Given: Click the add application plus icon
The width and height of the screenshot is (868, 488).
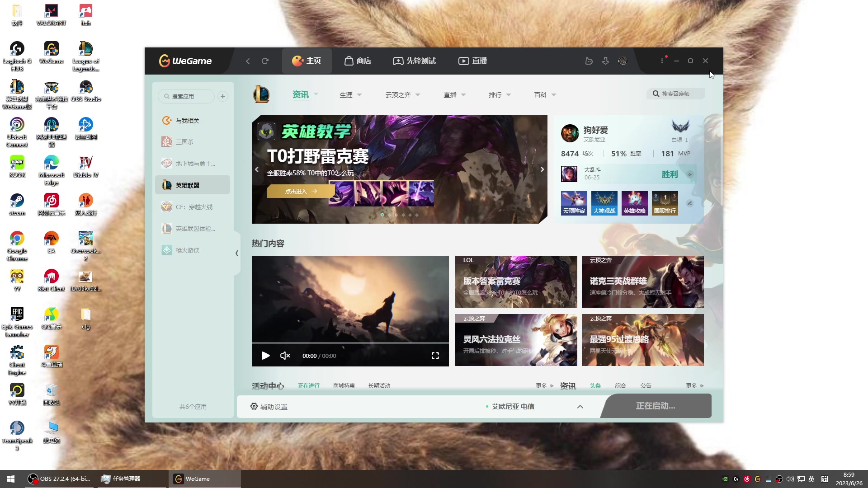Looking at the screenshot, I should 222,96.
